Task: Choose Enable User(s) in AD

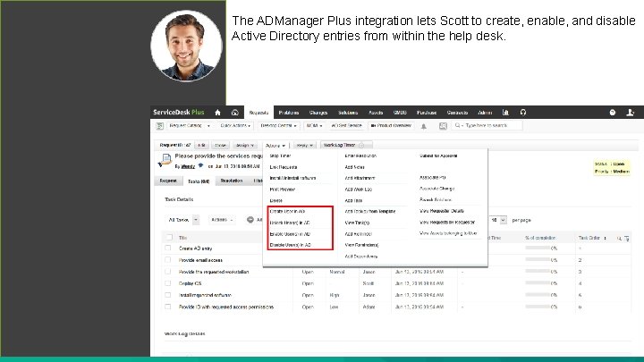Action: click(290, 234)
